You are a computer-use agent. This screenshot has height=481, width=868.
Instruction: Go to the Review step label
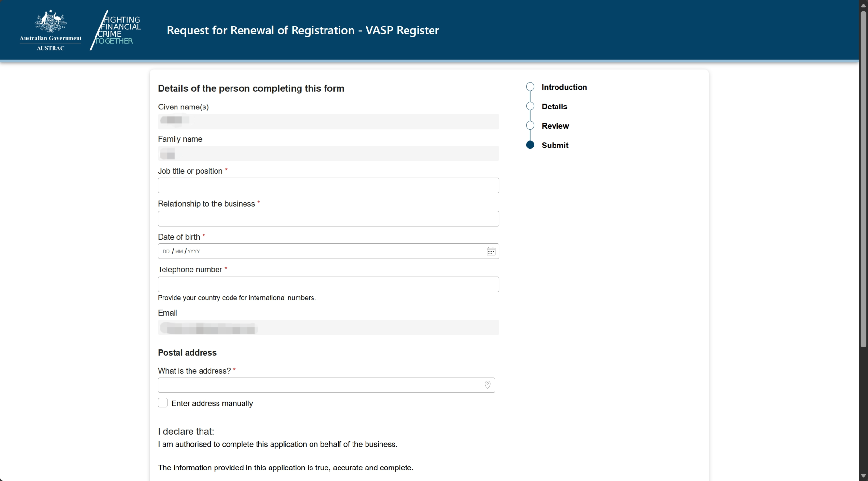(555, 126)
